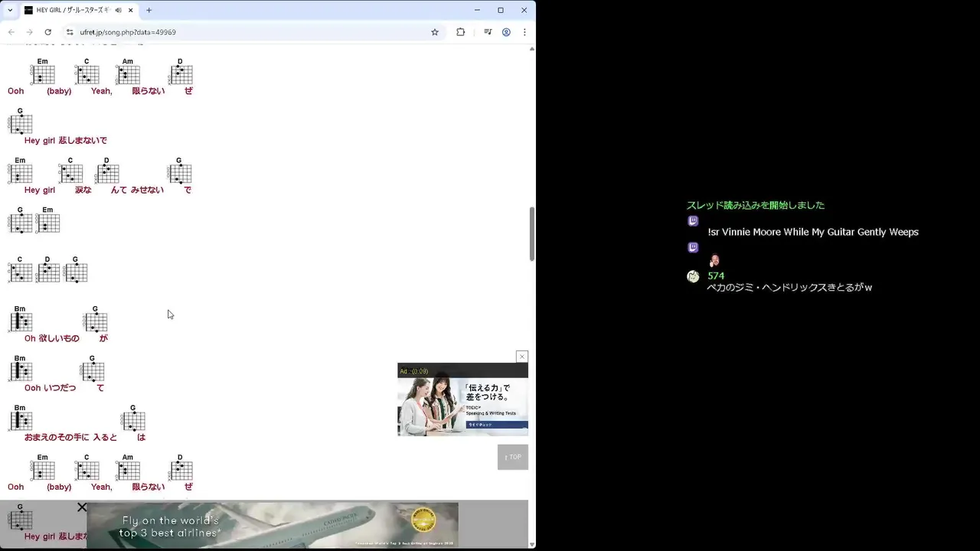View site information icon beside the URL
Viewport: 980px width, 551px height.
tap(70, 32)
